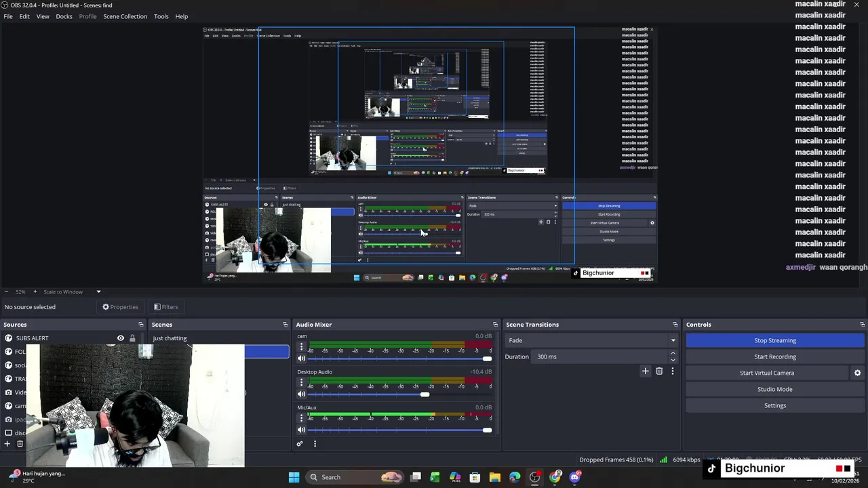Open the Docks menu
This screenshot has height=488, width=868.
(x=64, y=16)
